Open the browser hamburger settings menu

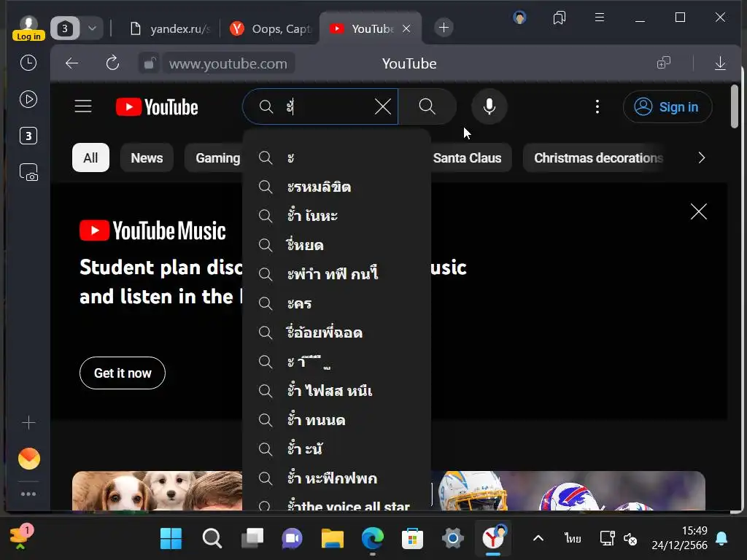click(600, 17)
